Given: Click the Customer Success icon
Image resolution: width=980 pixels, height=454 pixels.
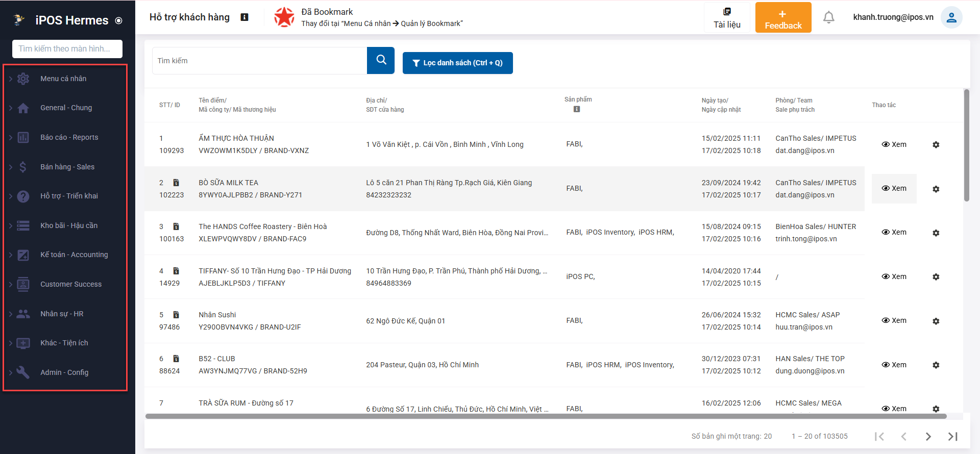Looking at the screenshot, I should [23, 284].
